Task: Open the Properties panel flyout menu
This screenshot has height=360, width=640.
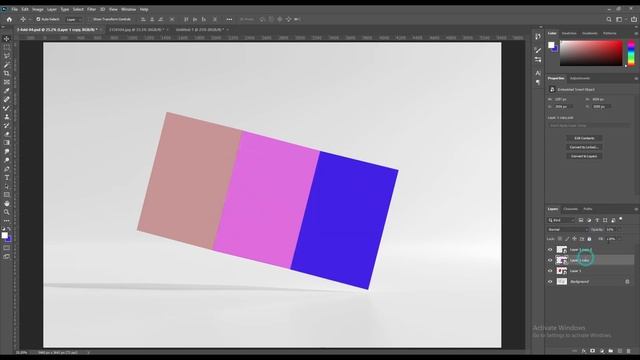Action: click(636, 78)
